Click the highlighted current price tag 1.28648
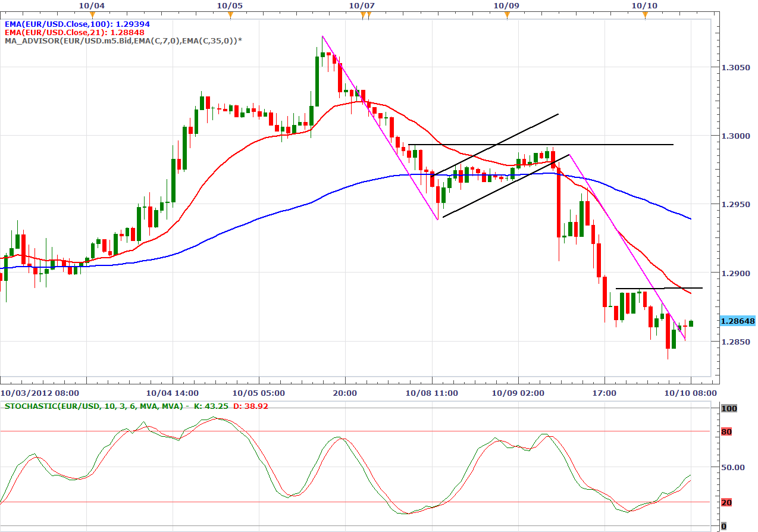The width and height of the screenshot is (758, 532). pyautogui.click(x=737, y=321)
